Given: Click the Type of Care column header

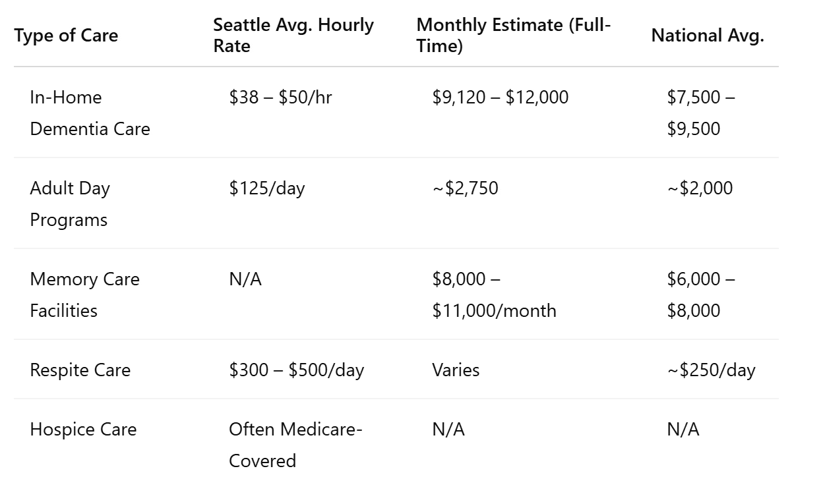Looking at the screenshot, I should tap(66, 36).
